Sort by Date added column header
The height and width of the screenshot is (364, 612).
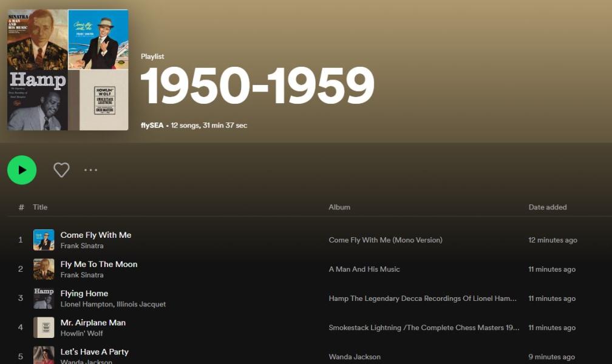548,207
